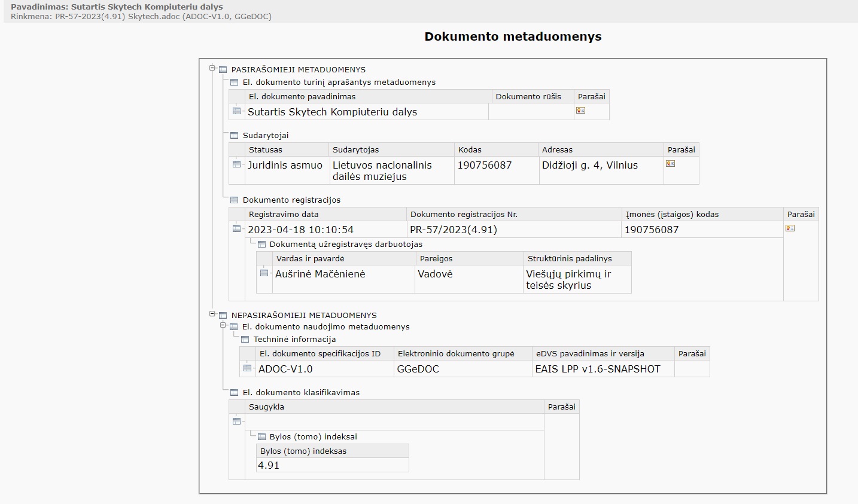Click table icon beside El. dokumento klasifikavimas
Viewport: 858px width, 504px height.
235,393
